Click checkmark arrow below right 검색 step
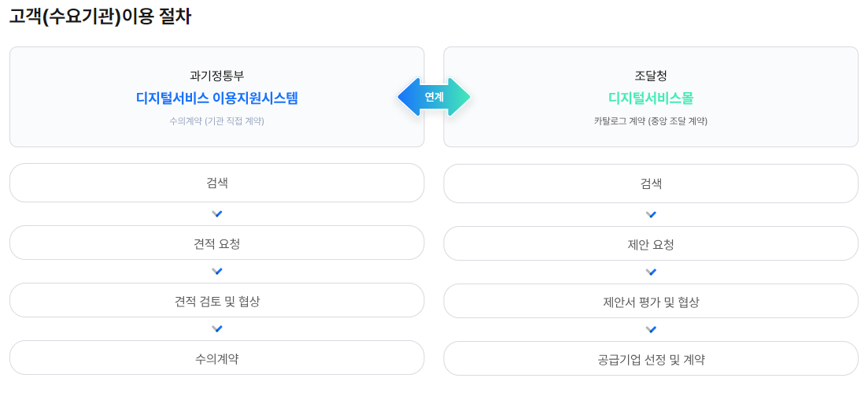This screenshot has height=393, width=868. [651, 214]
